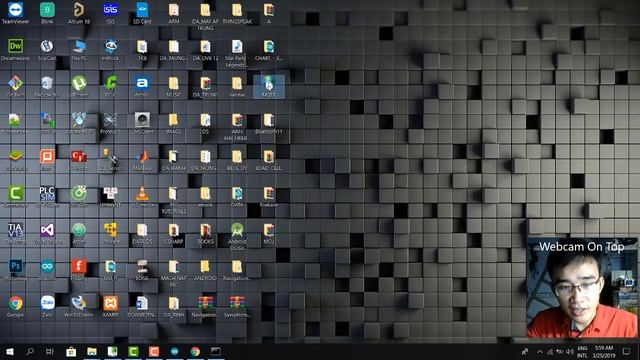Open the ISIS Proteus desktop shortcut

click(x=111, y=13)
